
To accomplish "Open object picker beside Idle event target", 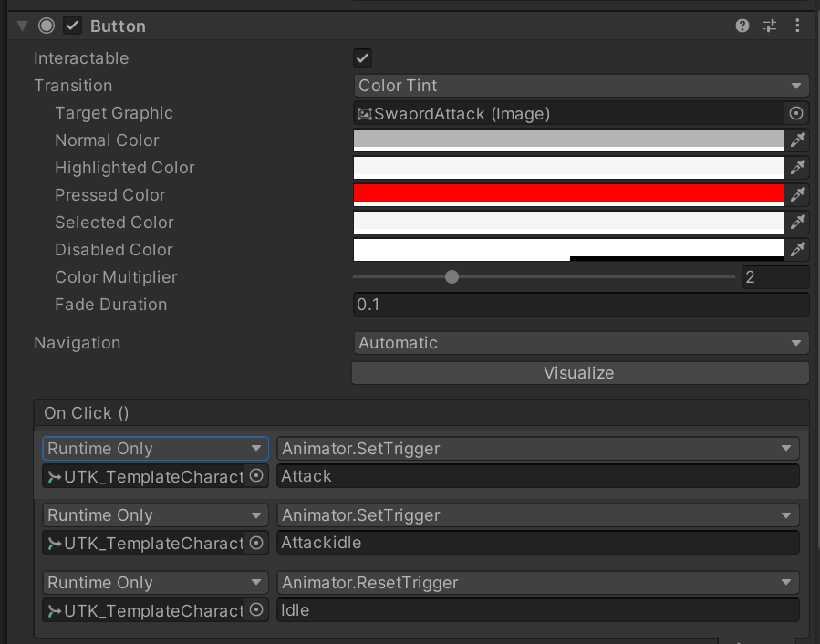I will point(256,610).
